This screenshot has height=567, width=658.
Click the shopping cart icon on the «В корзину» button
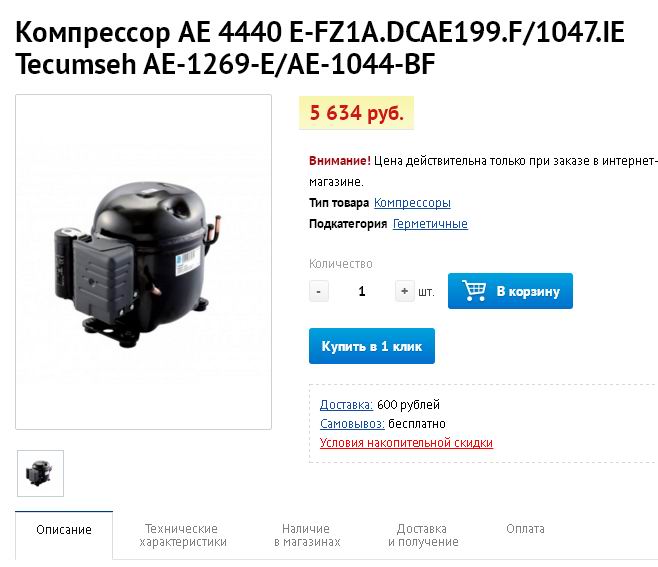[x=474, y=290]
